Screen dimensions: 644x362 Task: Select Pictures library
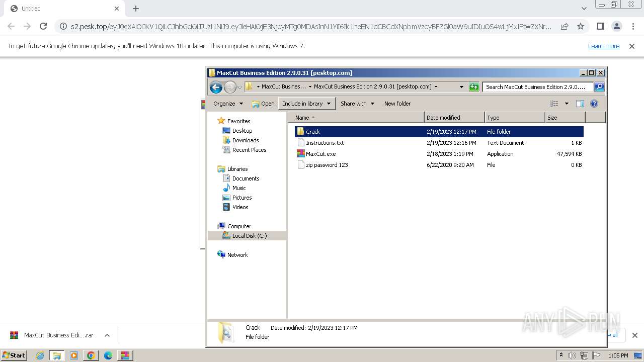pyautogui.click(x=242, y=198)
